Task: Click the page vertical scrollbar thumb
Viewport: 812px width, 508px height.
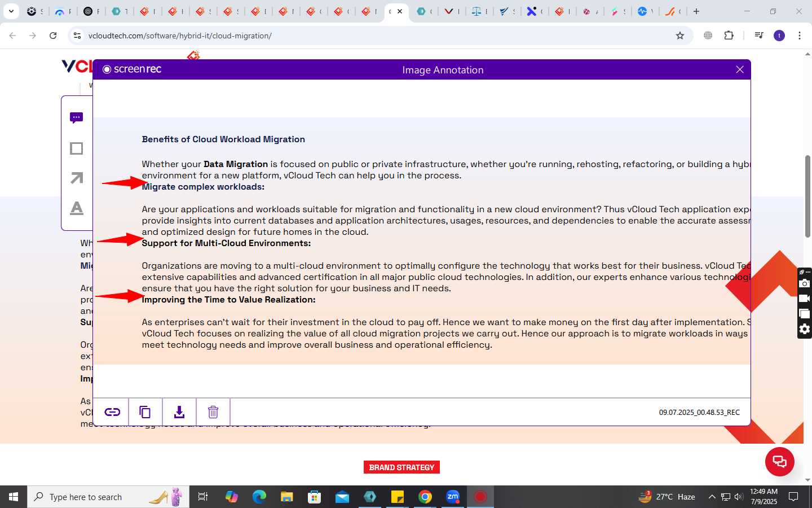Action: [x=807, y=196]
